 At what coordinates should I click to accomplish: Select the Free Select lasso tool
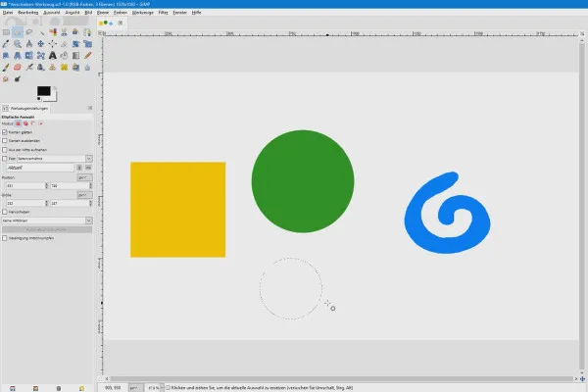coord(29,32)
